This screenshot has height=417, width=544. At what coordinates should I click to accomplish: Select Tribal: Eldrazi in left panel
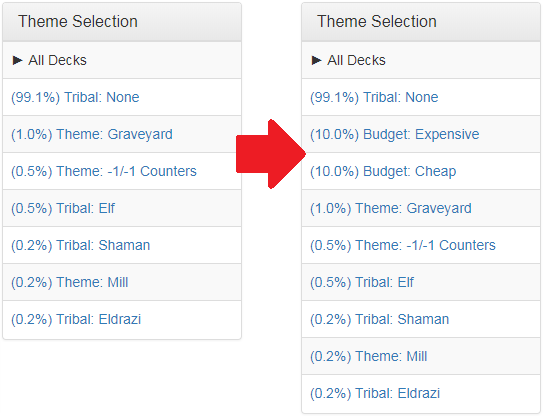click(76, 320)
